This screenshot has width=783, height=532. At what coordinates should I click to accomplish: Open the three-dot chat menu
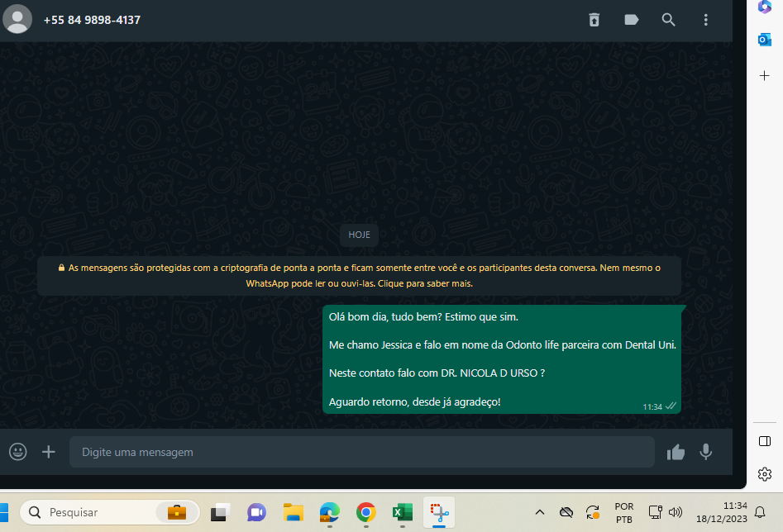705,20
